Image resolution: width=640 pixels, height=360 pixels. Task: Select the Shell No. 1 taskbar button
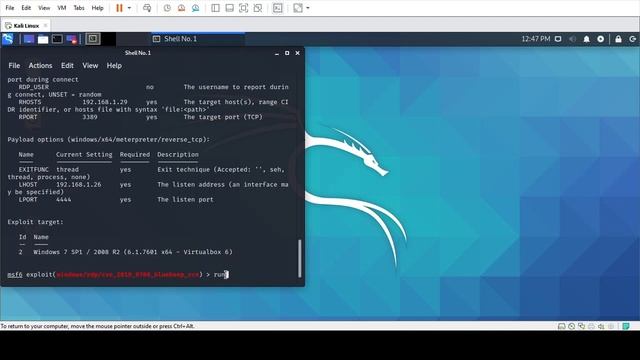(x=198, y=39)
